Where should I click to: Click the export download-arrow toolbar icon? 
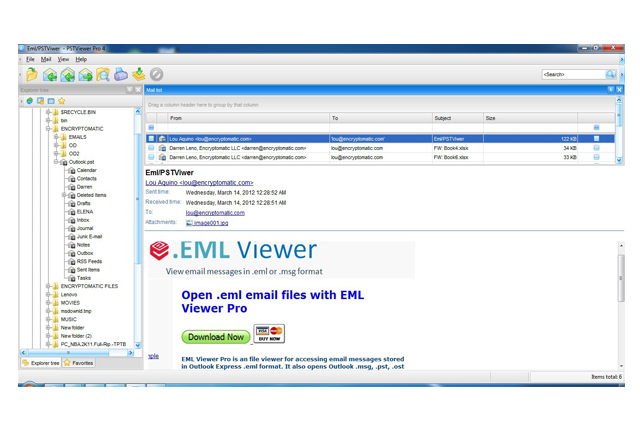pyautogui.click(x=139, y=74)
